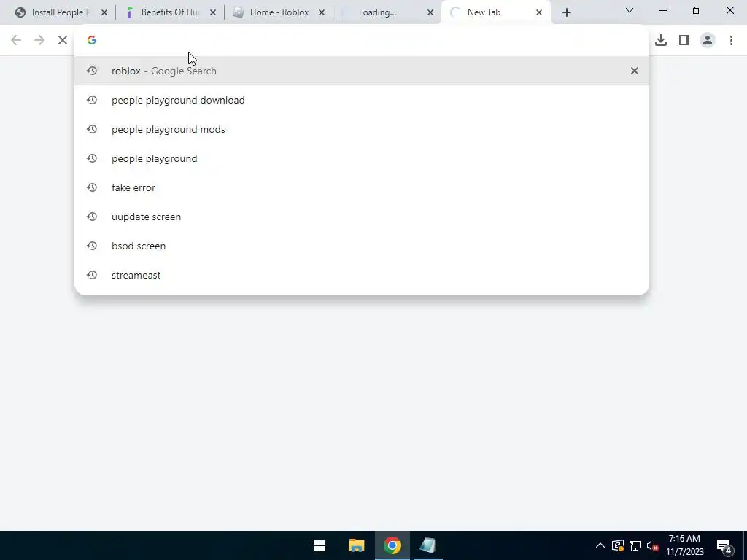
Task: Close the Loading... tab
Action: pyautogui.click(x=430, y=13)
